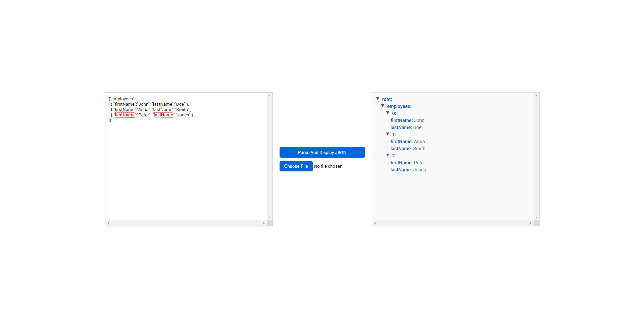The image size is (644, 321).
Task: Select the lastName: Jones entry
Action: (x=408, y=170)
